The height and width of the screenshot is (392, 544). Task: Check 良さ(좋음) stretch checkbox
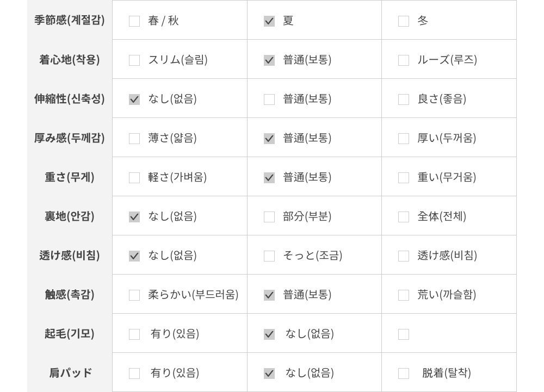[x=404, y=99]
